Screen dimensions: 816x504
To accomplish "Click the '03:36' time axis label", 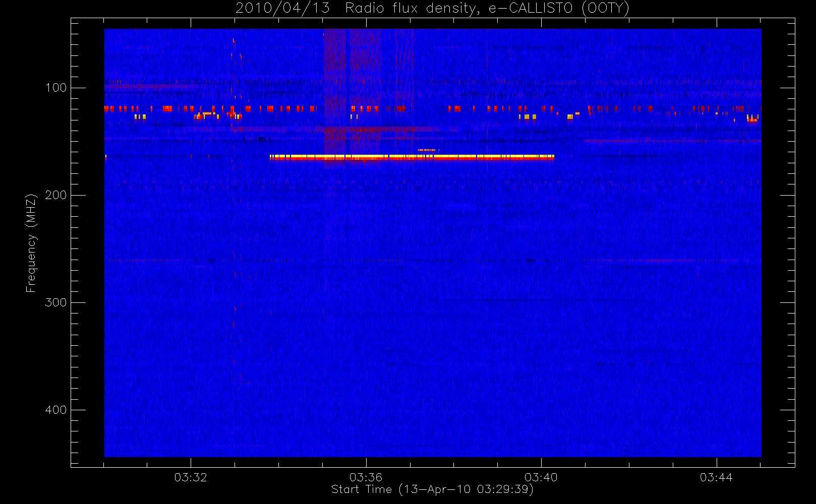I will coord(366,477).
